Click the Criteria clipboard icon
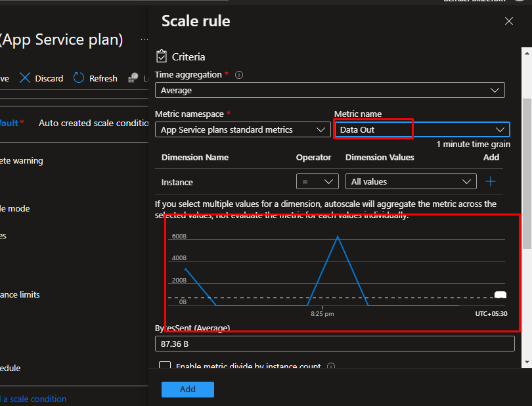 tap(162, 57)
